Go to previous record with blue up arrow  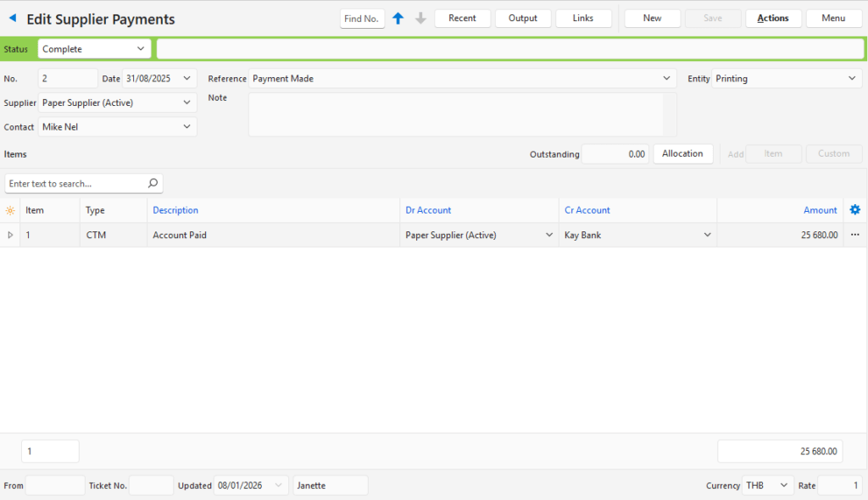[x=398, y=19]
